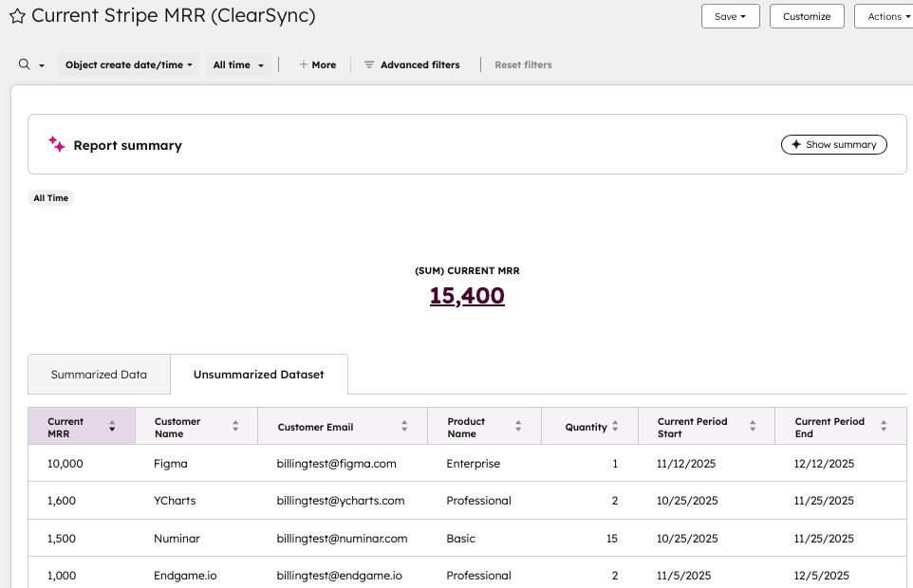Sort the Quantity column
Image resolution: width=913 pixels, height=588 pixels.
pyautogui.click(x=615, y=427)
